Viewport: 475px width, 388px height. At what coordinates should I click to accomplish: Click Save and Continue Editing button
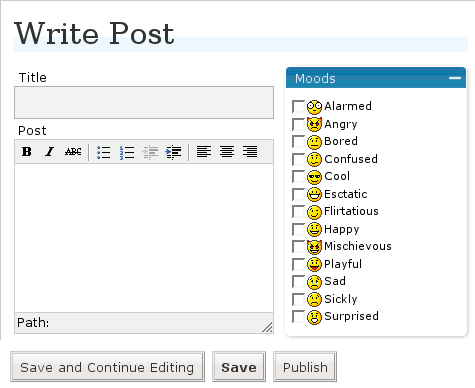pyautogui.click(x=107, y=367)
